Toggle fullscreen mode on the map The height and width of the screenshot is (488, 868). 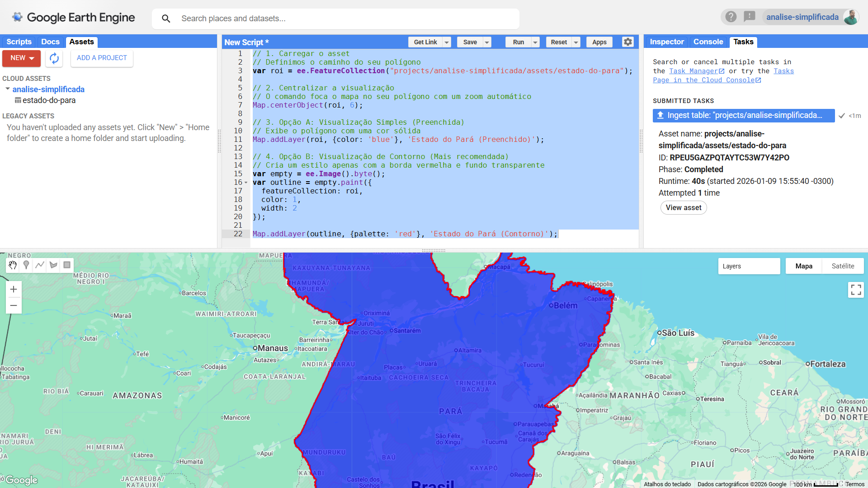click(x=856, y=290)
